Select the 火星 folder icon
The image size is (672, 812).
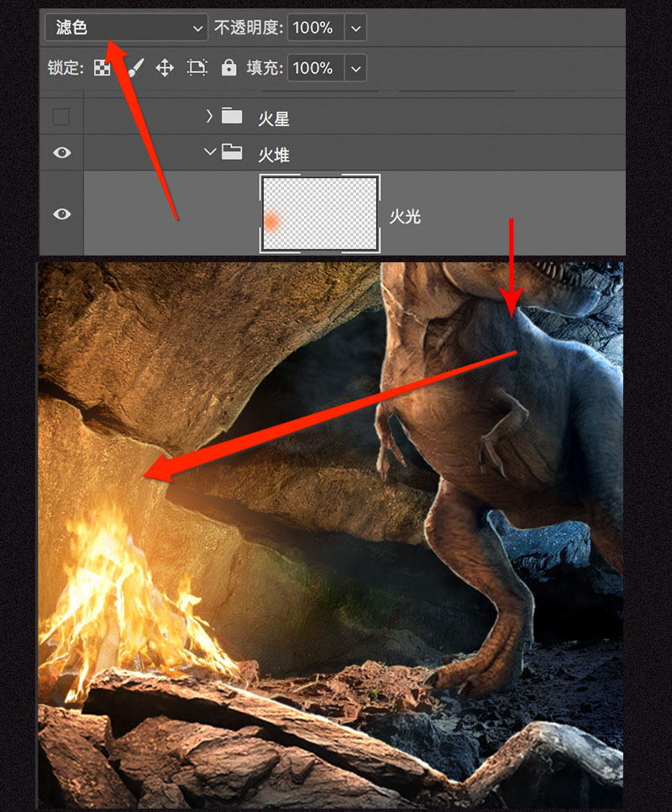coord(232,115)
